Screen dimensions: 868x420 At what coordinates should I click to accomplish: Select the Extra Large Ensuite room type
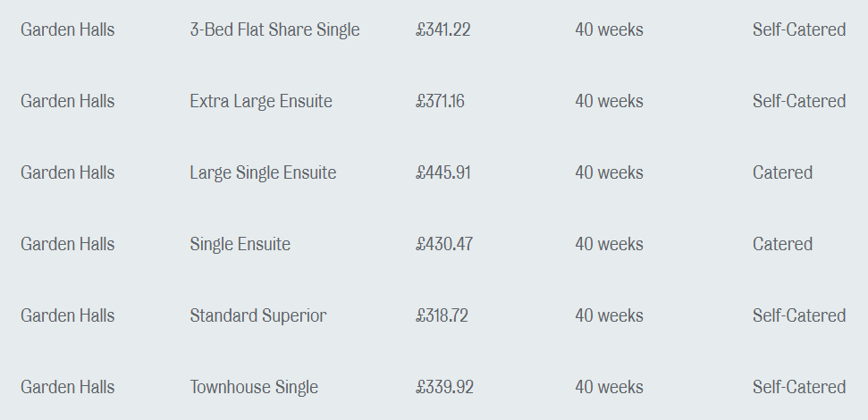[x=261, y=101]
